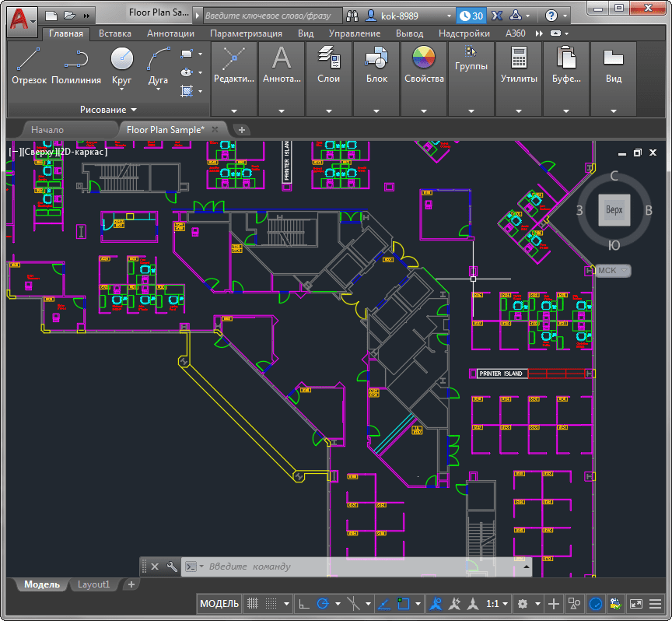The width and height of the screenshot is (672, 621).
Task: Toggle object snap in the status bar
Action: click(x=404, y=604)
